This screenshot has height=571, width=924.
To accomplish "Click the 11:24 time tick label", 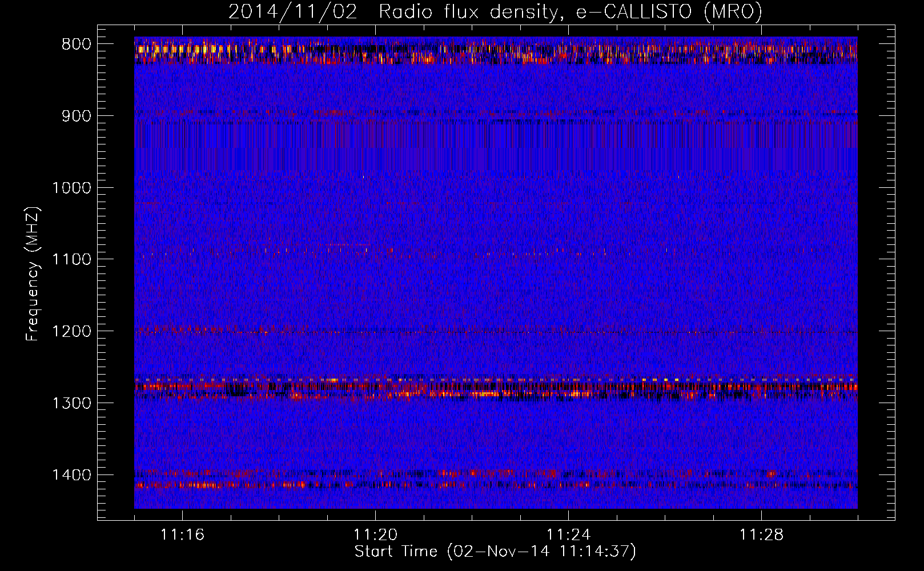I will click(568, 535).
